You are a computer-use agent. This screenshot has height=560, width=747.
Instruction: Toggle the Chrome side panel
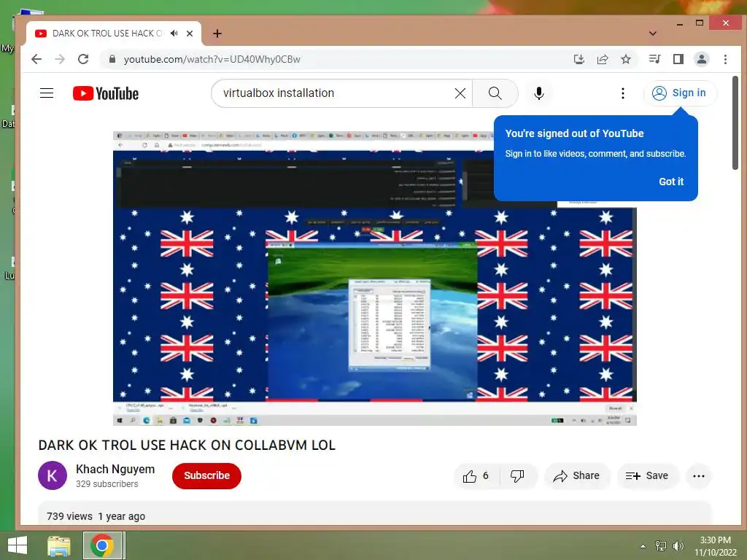[x=678, y=59]
